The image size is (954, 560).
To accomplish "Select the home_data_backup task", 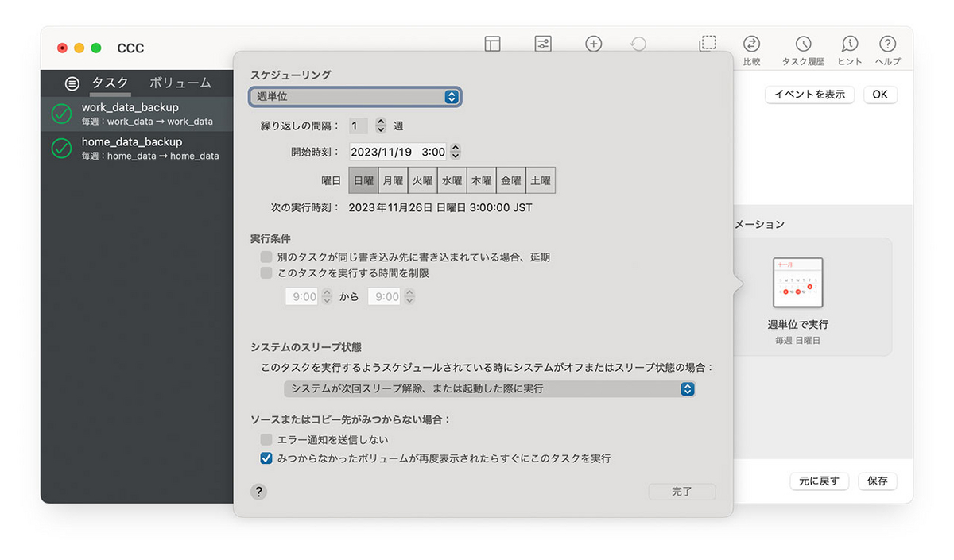I will click(x=138, y=149).
